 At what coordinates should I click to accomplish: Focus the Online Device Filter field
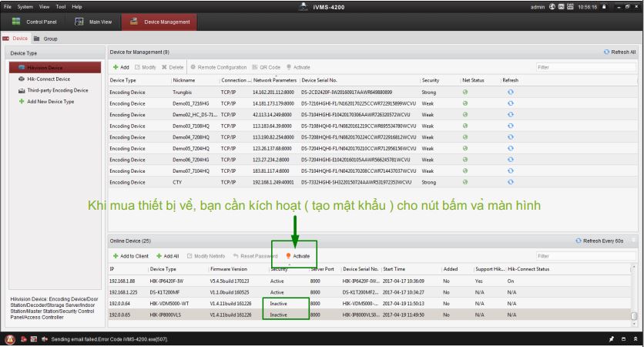tap(585, 256)
